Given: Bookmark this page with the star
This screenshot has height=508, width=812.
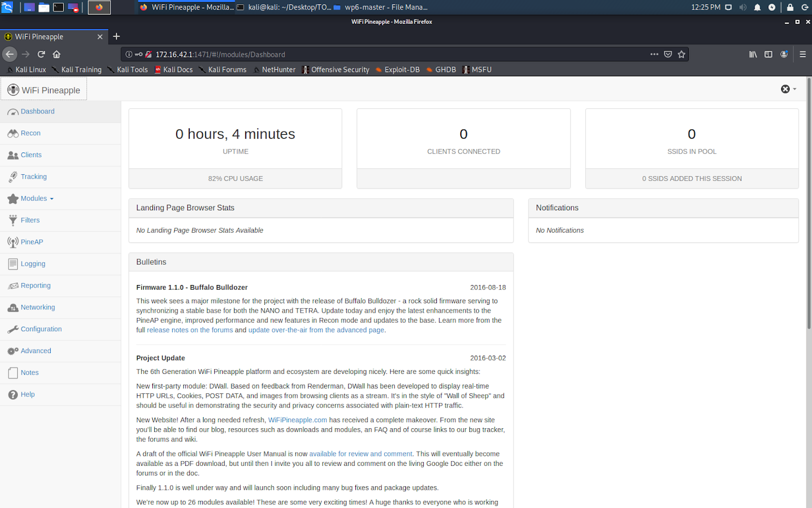Looking at the screenshot, I should click(682, 54).
